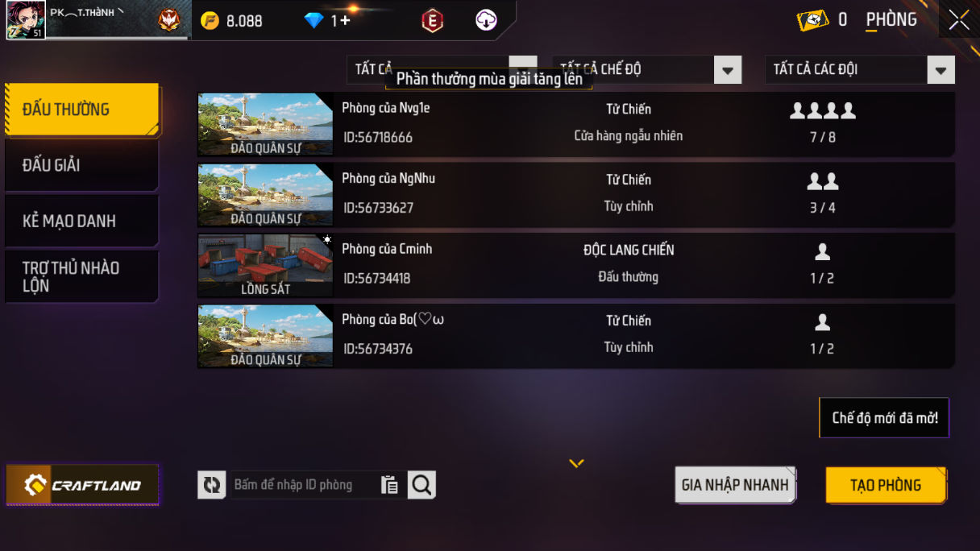980x551 pixels.
Task: Open the red E hexagon badge icon
Action: pos(433,21)
